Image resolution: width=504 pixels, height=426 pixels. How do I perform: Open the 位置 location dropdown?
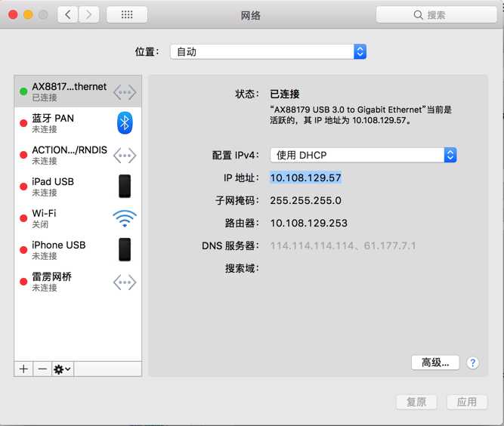268,51
